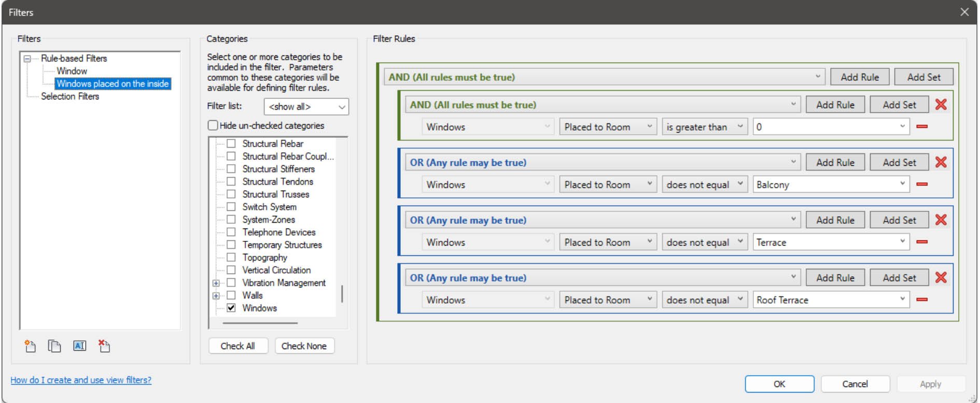Click the Balcony value input field
980x403 pixels.
[x=824, y=185]
